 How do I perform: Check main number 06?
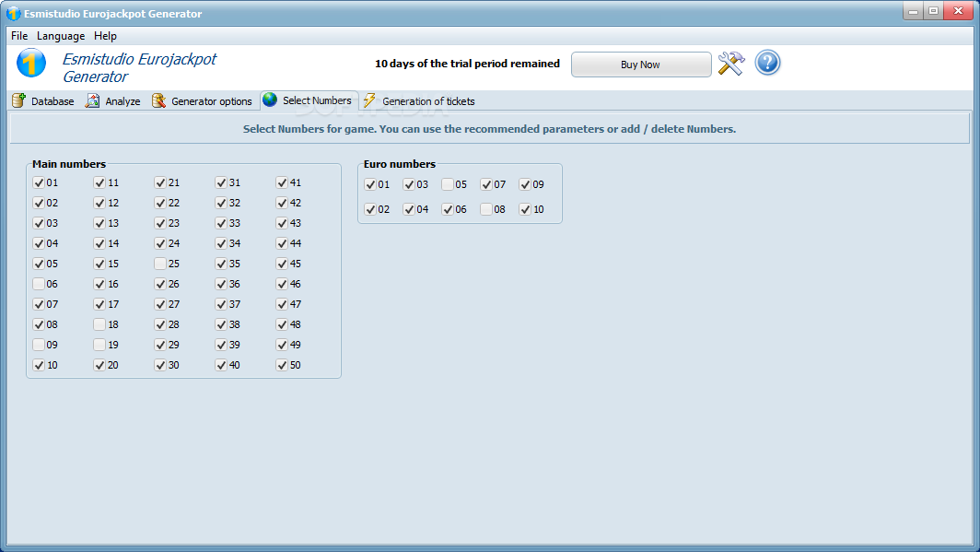click(39, 284)
